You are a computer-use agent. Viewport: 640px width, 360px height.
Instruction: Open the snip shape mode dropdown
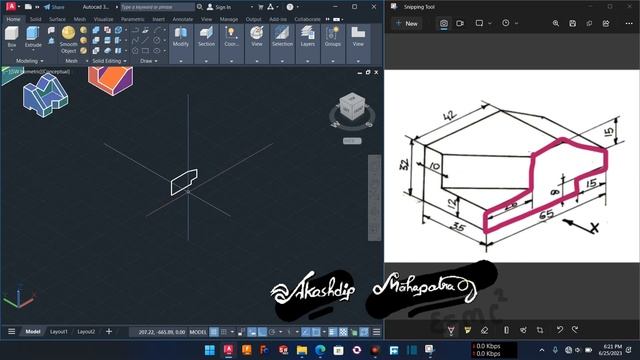[x=489, y=23]
